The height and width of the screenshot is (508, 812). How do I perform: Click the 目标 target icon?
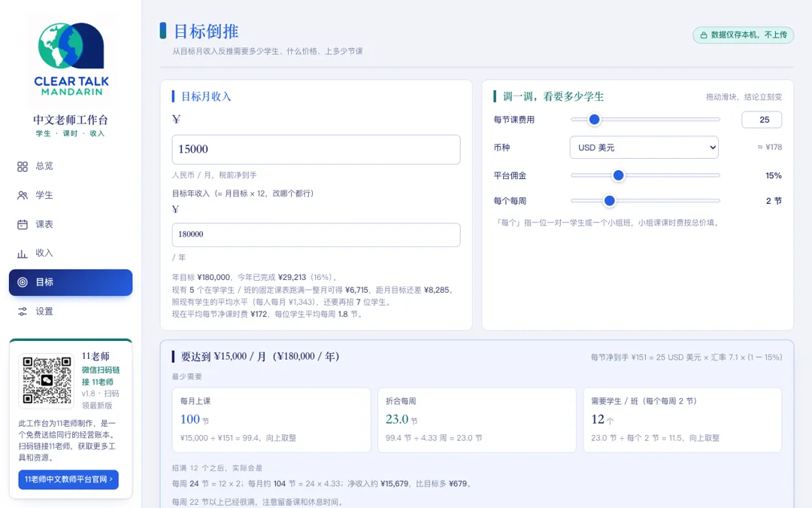[23, 282]
